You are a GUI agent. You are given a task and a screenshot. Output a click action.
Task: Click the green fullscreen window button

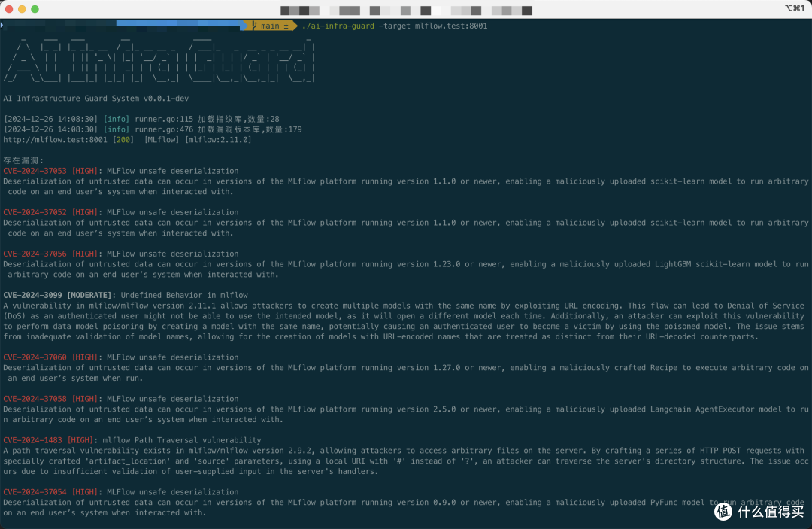click(x=35, y=9)
